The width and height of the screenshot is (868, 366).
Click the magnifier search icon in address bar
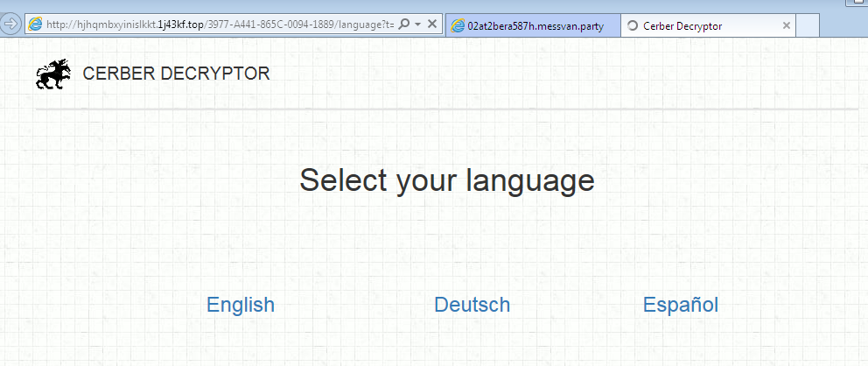(404, 25)
